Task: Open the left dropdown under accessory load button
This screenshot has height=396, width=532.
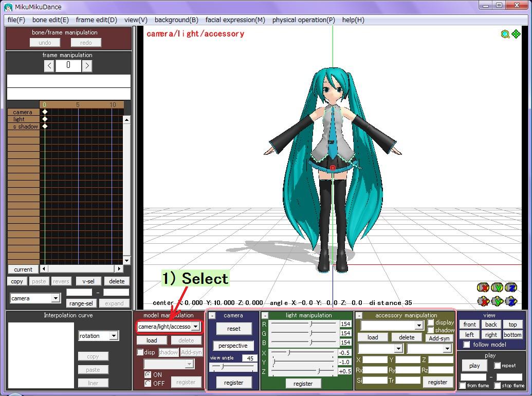Action: point(380,349)
